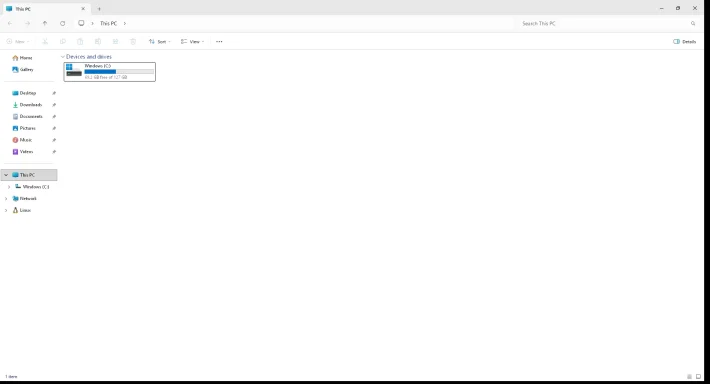Image resolution: width=710 pixels, height=384 pixels.
Task: Close the This PC tab
Action: click(83, 9)
